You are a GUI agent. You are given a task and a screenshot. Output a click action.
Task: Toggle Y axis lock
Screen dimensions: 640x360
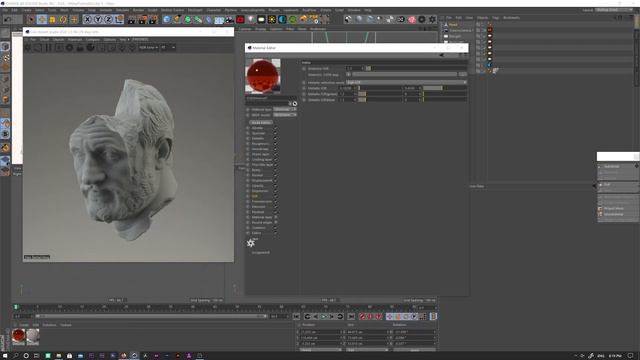click(x=98, y=19)
